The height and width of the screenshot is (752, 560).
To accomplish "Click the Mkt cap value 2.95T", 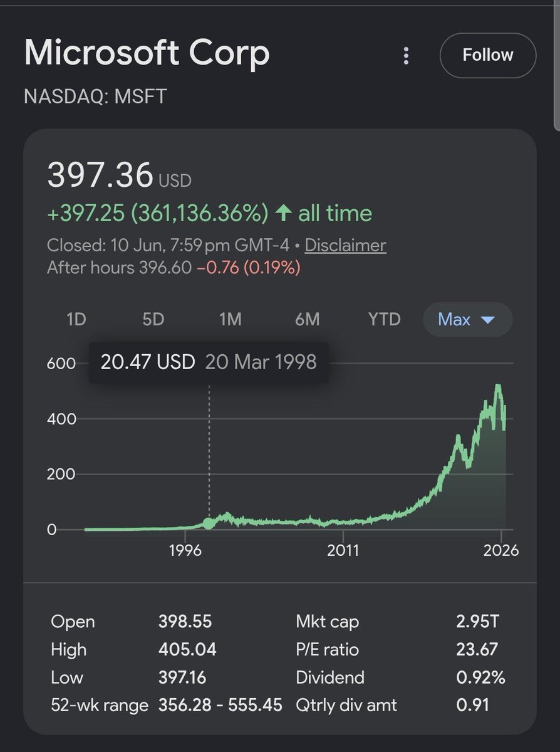I will click(478, 622).
